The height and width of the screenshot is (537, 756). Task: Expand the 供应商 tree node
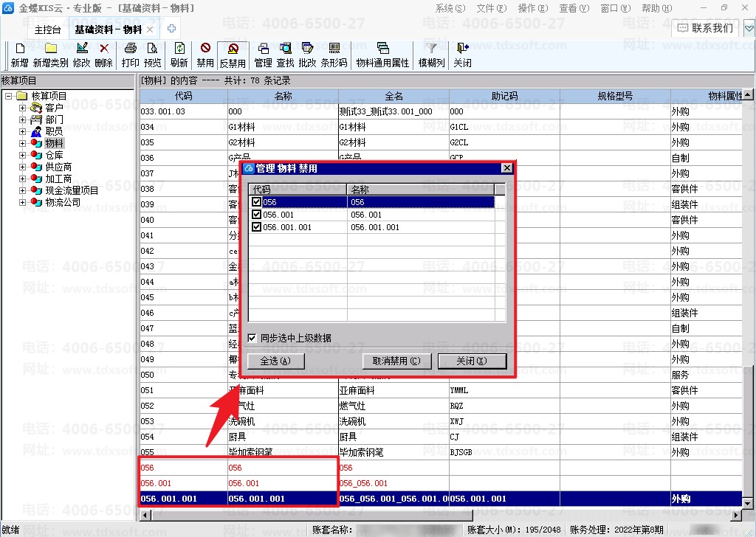click(x=22, y=167)
